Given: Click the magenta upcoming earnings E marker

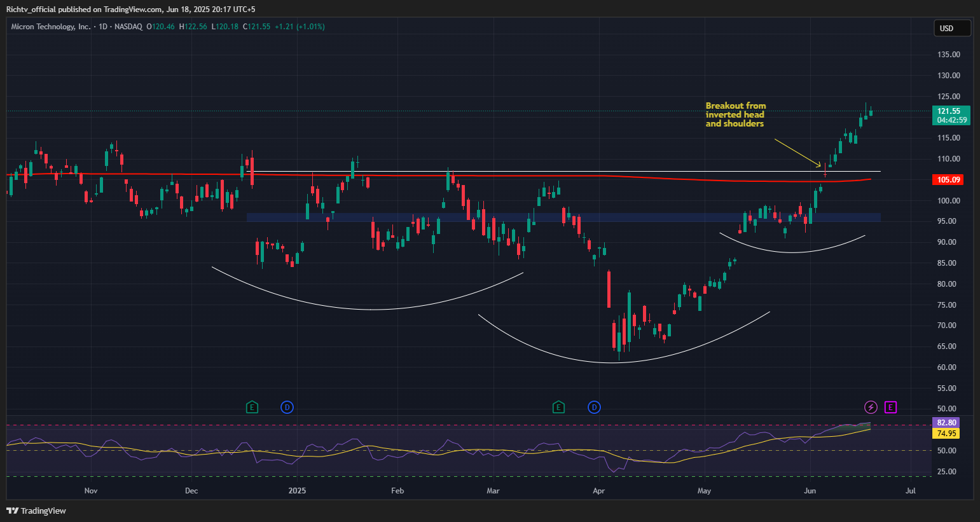Looking at the screenshot, I should click(x=890, y=407).
